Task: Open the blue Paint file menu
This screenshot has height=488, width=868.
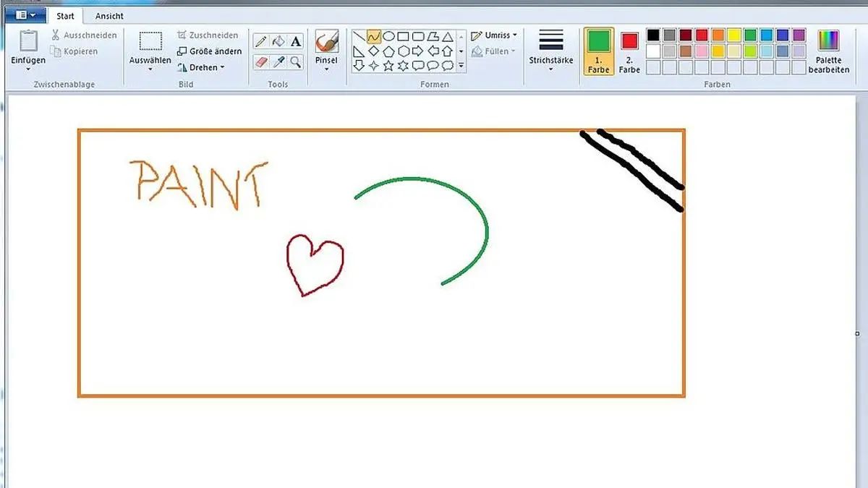Action: click(25, 14)
